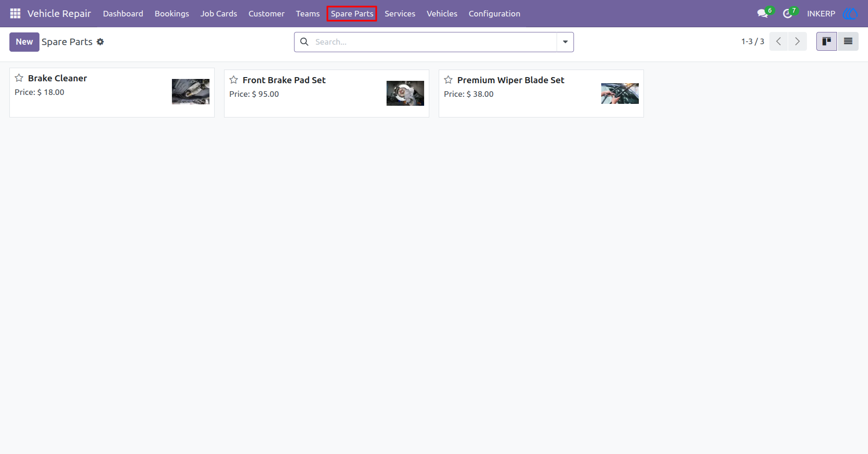The height and width of the screenshot is (454, 868).
Task: Click the New button
Action: [24, 42]
